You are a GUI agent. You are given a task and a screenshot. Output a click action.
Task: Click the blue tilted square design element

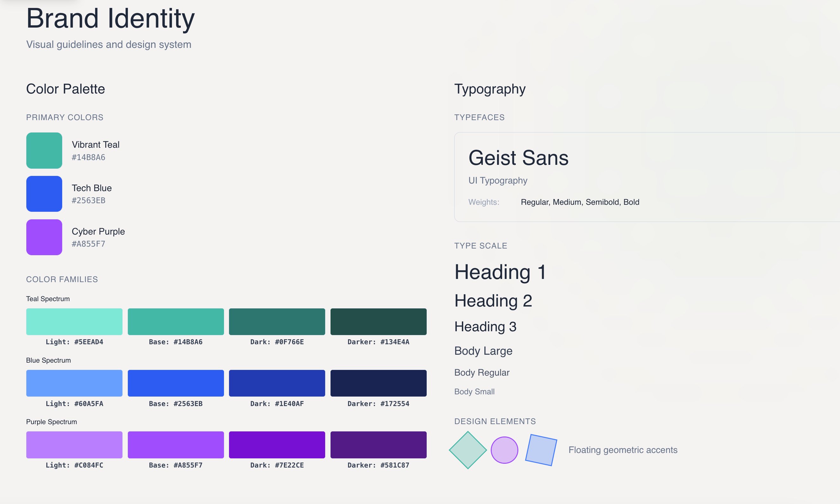coord(541,450)
